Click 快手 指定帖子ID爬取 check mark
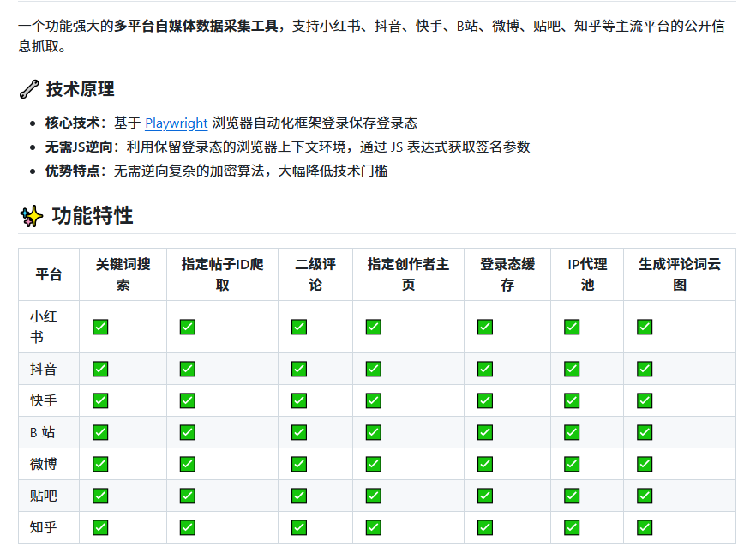 point(188,400)
